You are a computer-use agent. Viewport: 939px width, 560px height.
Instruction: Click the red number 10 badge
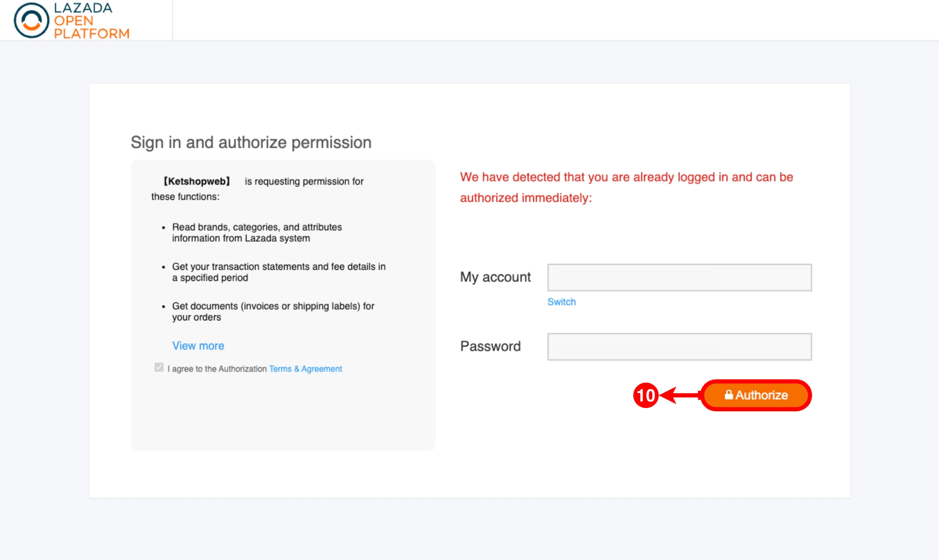[645, 395]
